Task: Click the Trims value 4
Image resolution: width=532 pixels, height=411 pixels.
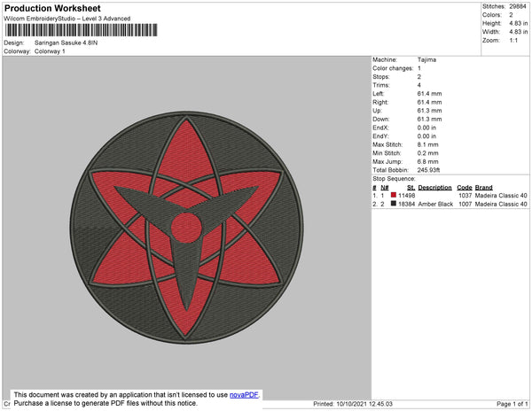Action: 419,85
